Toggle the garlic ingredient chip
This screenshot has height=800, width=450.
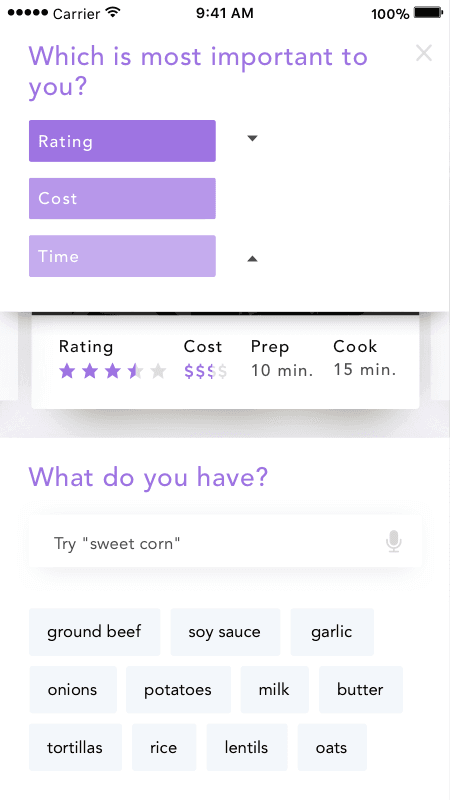click(x=332, y=632)
